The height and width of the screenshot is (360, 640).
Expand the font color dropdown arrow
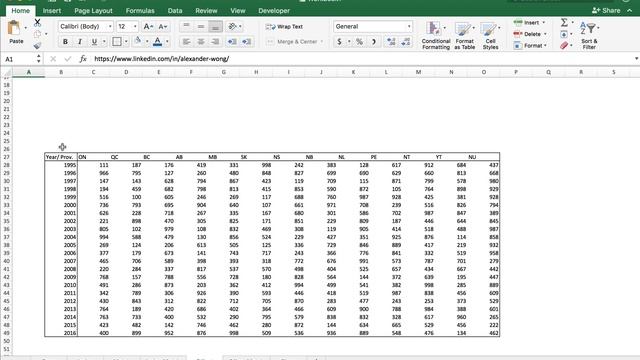(167, 42)
